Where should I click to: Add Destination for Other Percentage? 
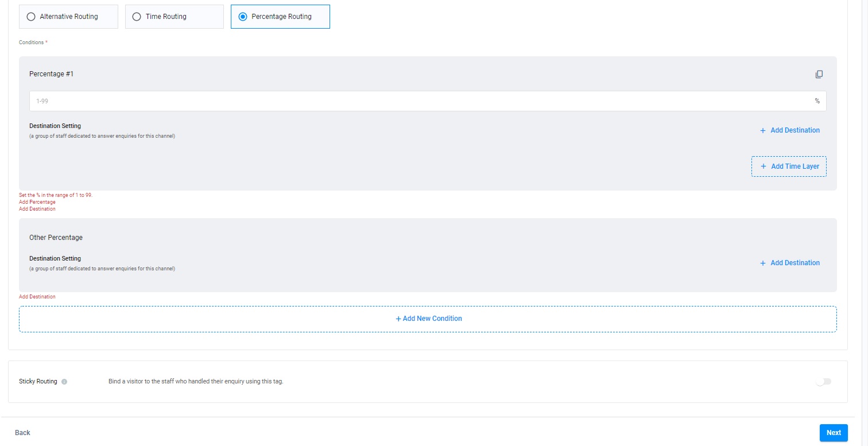tap(789, 263)
